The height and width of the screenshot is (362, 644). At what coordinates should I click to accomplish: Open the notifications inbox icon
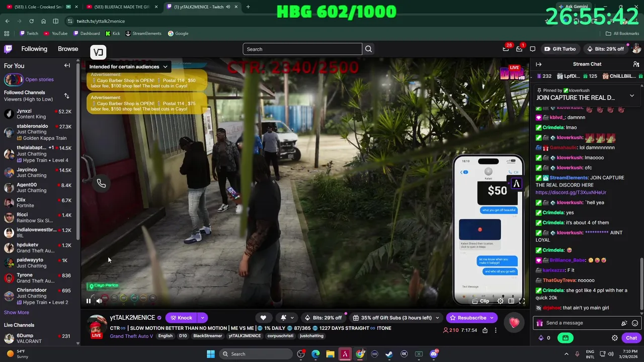tap(519, 49)
